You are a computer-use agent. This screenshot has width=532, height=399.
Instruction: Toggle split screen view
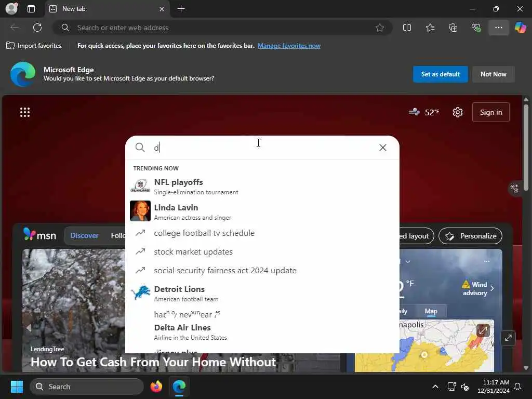point(407,28)
